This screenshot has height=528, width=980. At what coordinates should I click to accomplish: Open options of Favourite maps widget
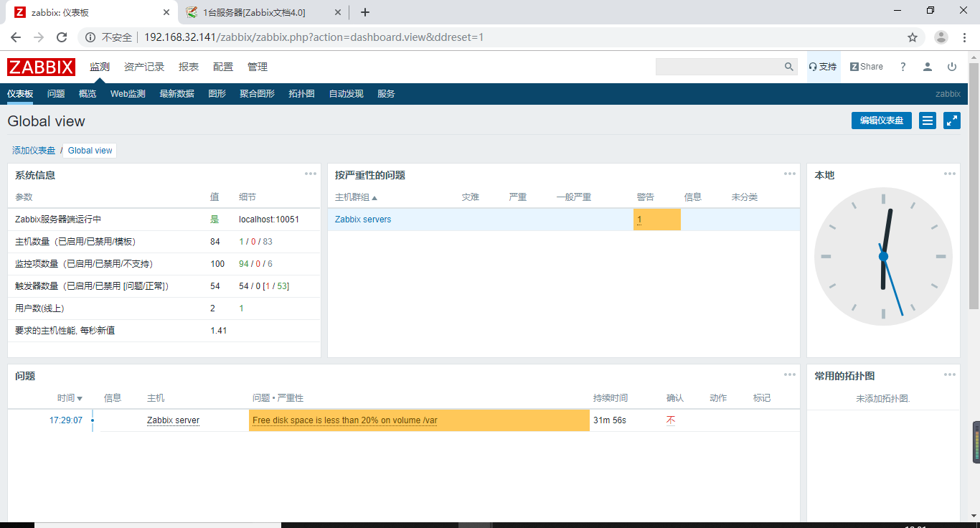[950, 374]
